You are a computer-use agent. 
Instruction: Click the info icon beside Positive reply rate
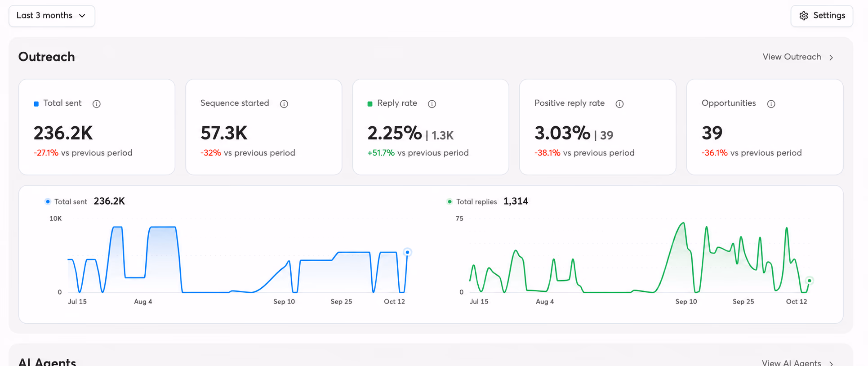(619, 104)
